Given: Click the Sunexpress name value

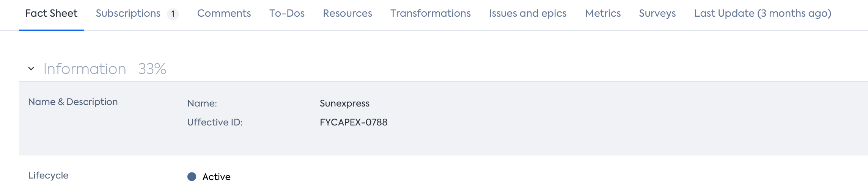Looking at the screenshot, I should point(344,103).
